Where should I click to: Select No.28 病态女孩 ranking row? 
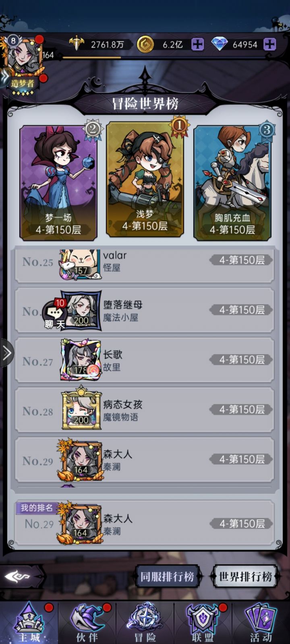[x=145, y=410]
